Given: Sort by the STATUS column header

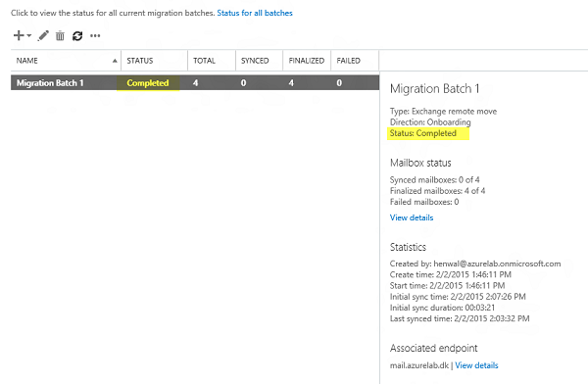Looking at the screenshot, I should [x=140, y=61].
